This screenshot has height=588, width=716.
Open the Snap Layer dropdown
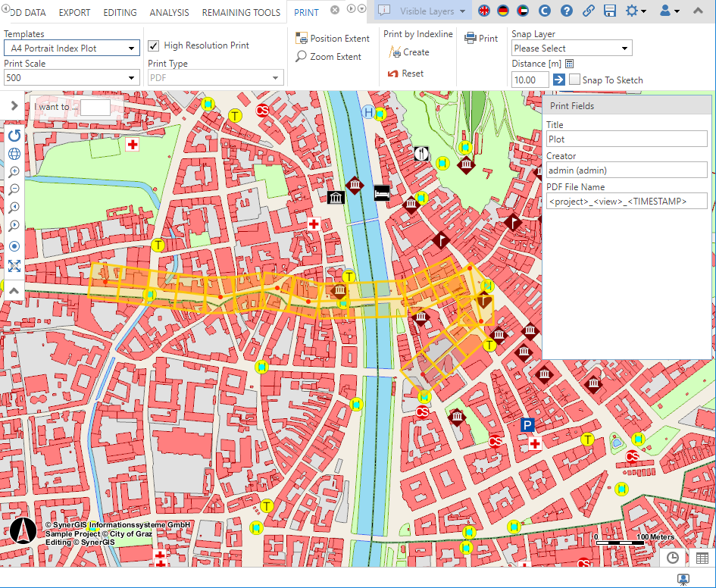coord(572,48)
